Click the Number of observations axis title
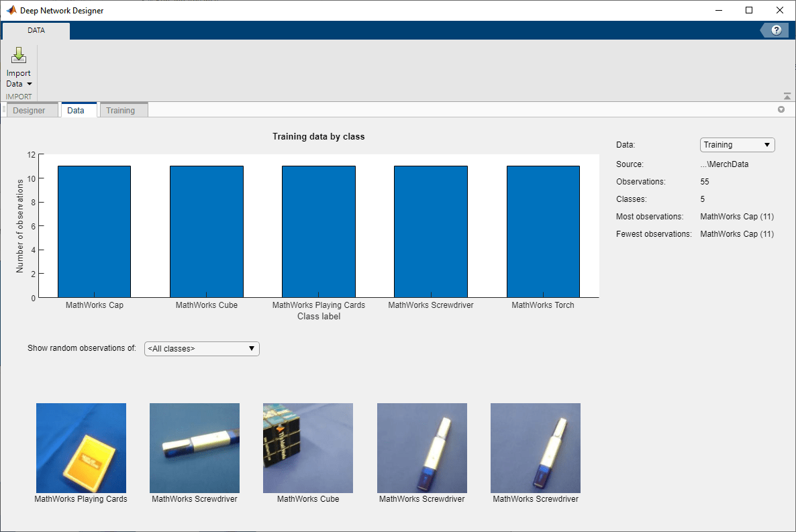The width and height of the screenshot is (796, 532). 19,226
